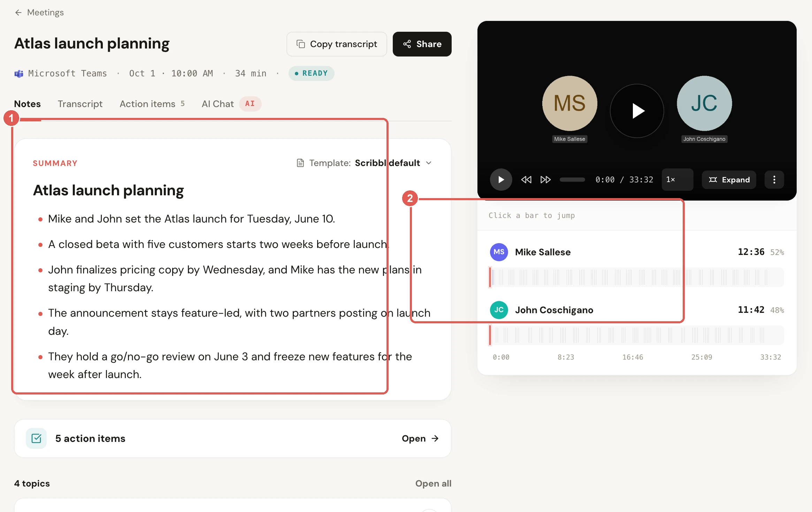Screen dimensions: 812x512
Task: Click the bullet about Tuesday, June 10 launch
Action: 191,219
